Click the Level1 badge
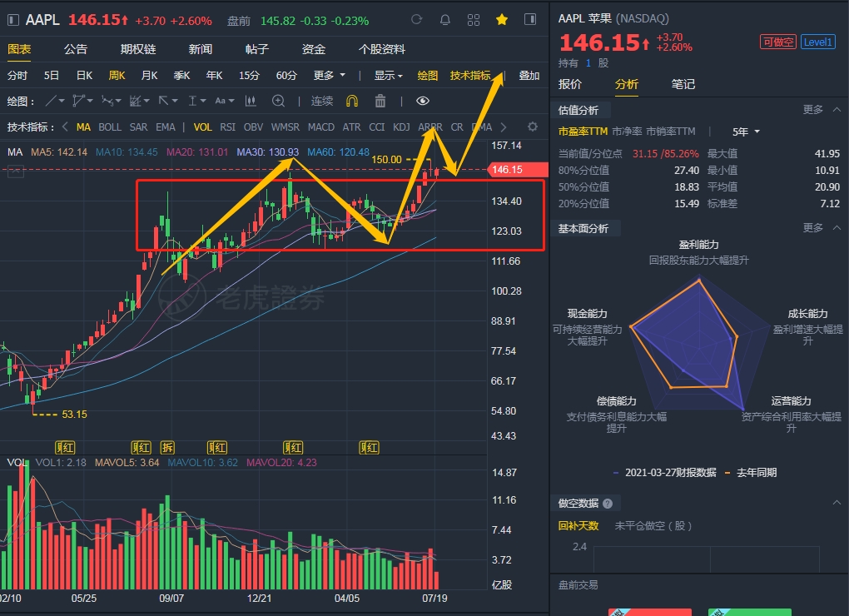The height and width of the screenshot is (616, 849). coord(817,42)
